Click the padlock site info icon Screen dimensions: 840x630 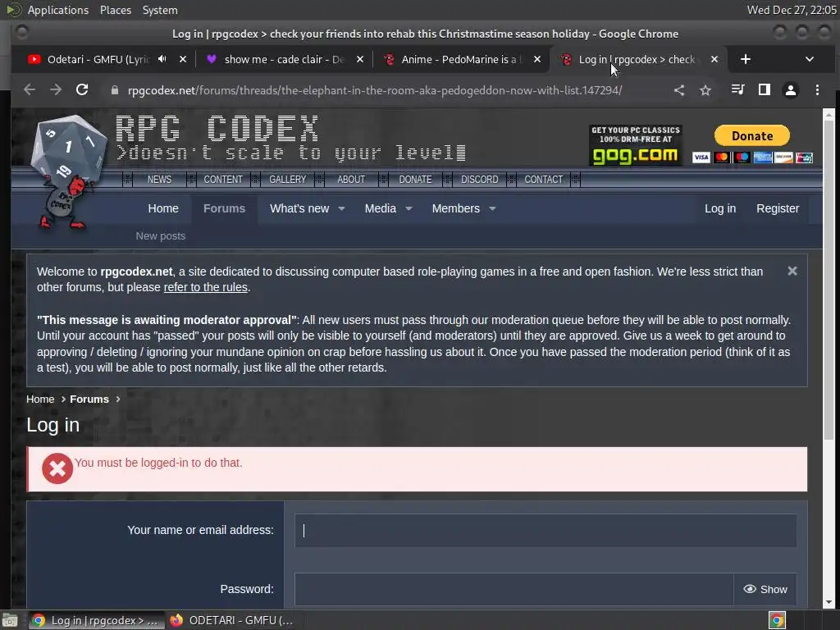pos(115,90)
